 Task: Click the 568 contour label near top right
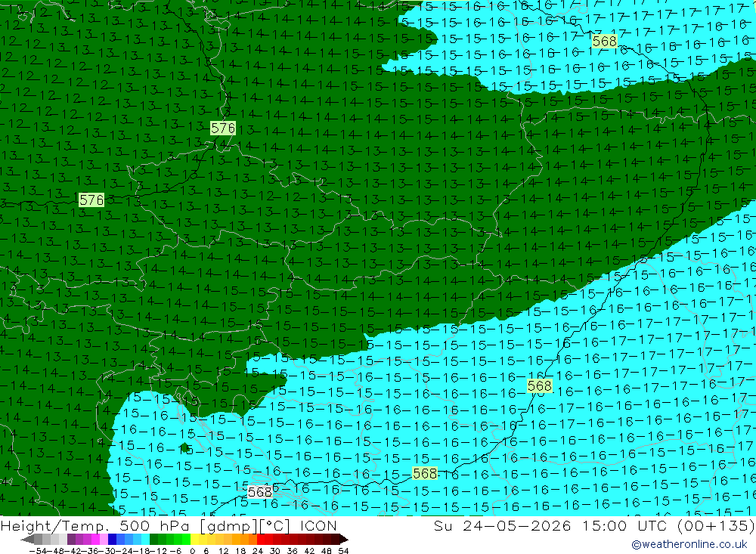604,42
